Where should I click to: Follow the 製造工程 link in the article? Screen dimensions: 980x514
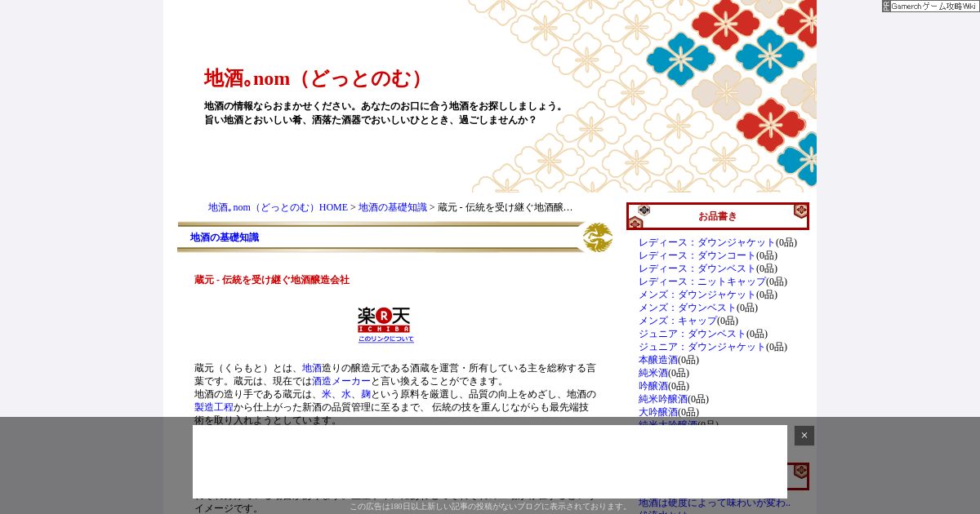click(214, 407)
